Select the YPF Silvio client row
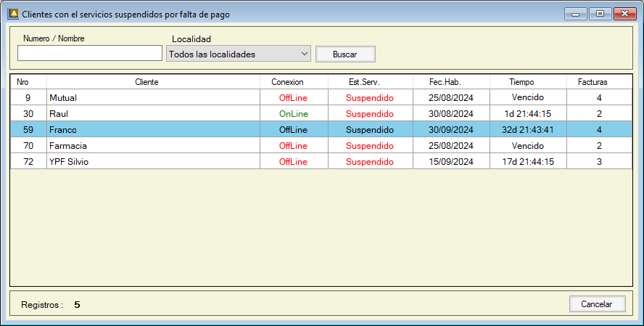 point(152,161)
